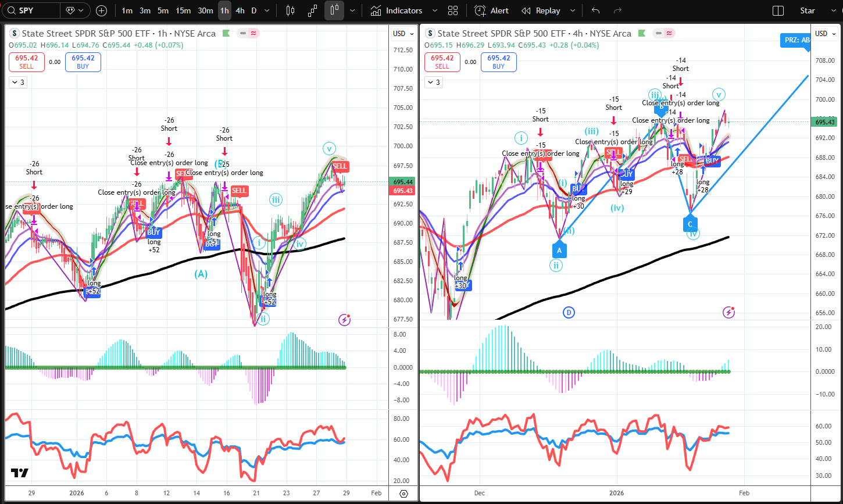Click the circled iii wave label on 1h chart
The image size is (843, 504).
276,201
